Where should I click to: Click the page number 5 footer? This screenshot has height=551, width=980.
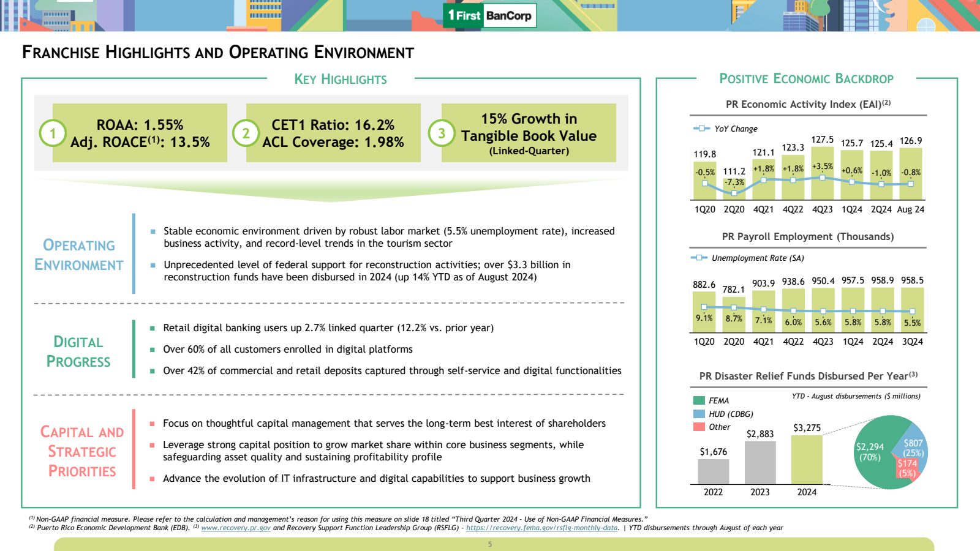[490, 544]
